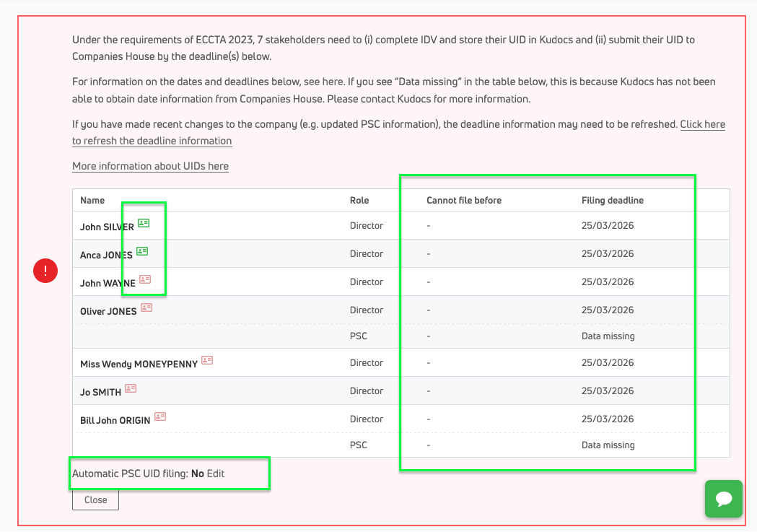Viewport: 757px width, 532px height.
Task: Click the Name column header
Action: point(92,200)
